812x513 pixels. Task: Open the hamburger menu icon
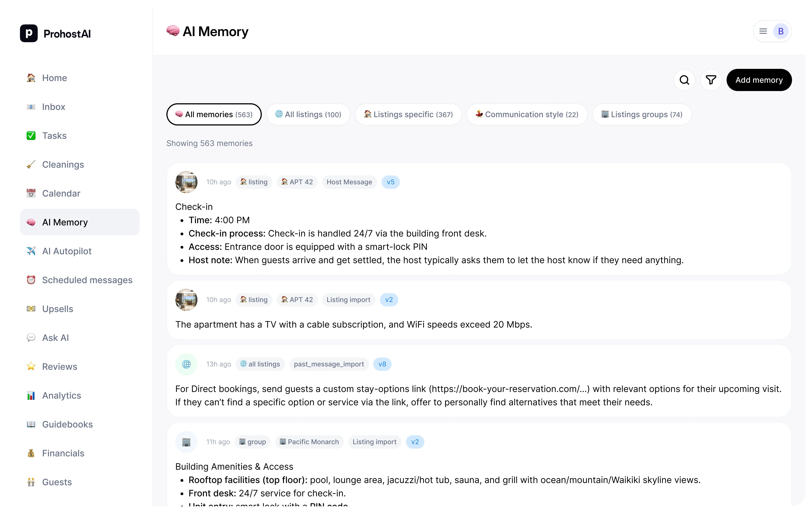pyautogui.click(x=763, y=31)
